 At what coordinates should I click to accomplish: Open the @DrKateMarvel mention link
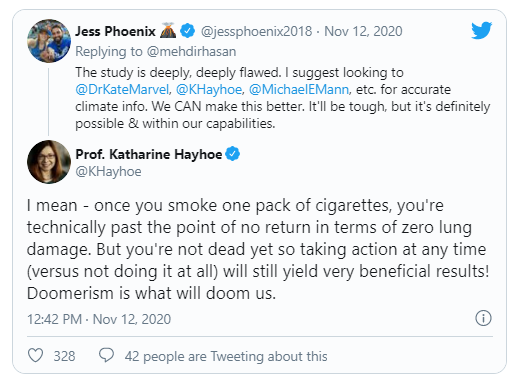pyautogui.click(x=123, y=89)
